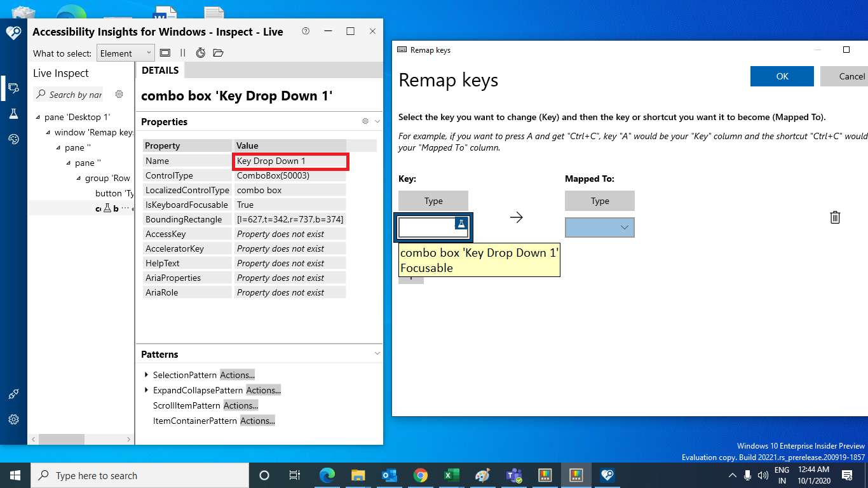
Task: Open a saved file via the folder icon
Action: 218,53
